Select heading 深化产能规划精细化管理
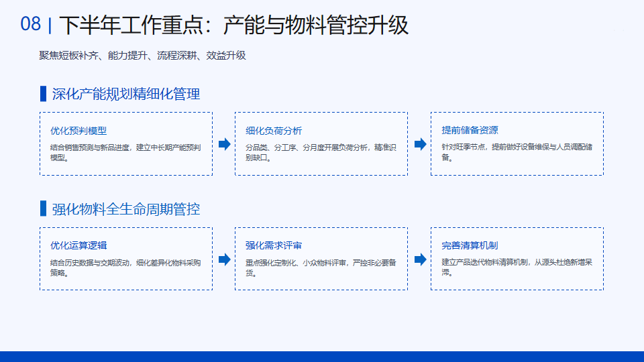Screen dimensions: 644x362 [x=126, y=94]
